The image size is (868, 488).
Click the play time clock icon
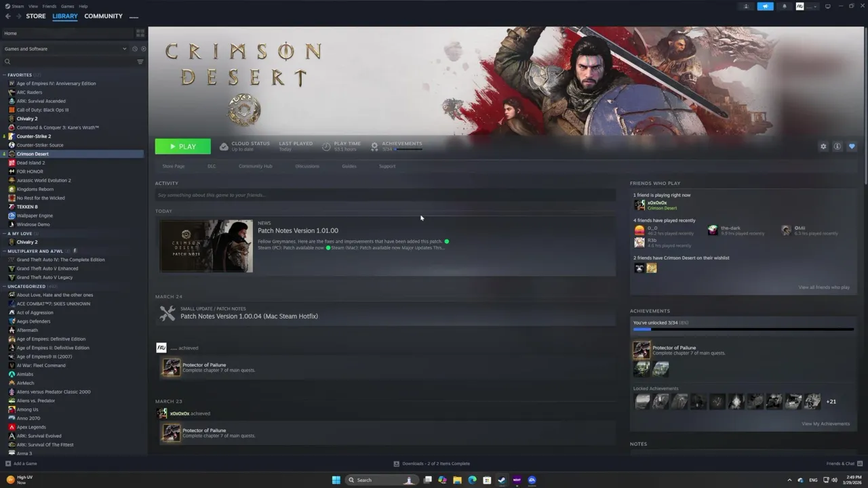[326, 146]
